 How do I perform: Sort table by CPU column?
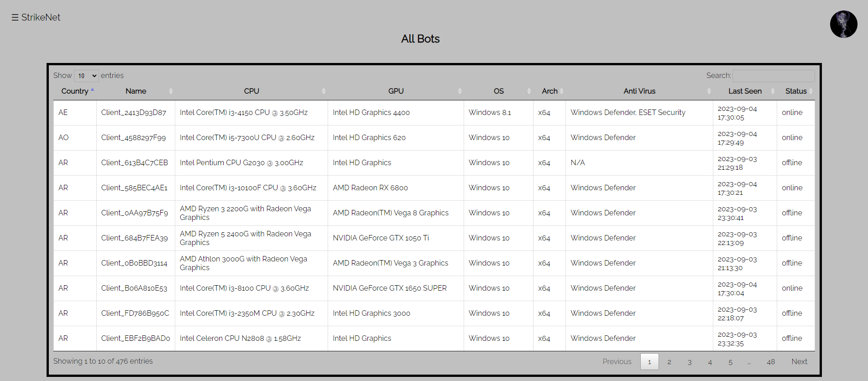tap(251, 91)
